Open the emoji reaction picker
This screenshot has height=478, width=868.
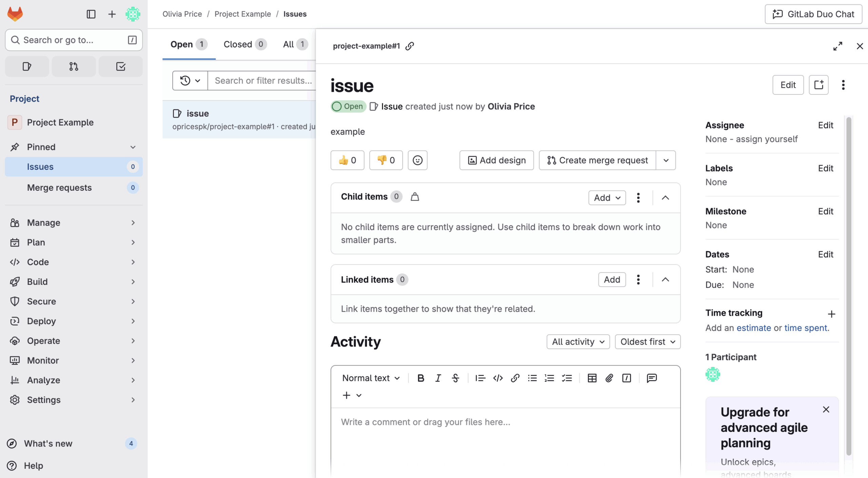[417, 160]
